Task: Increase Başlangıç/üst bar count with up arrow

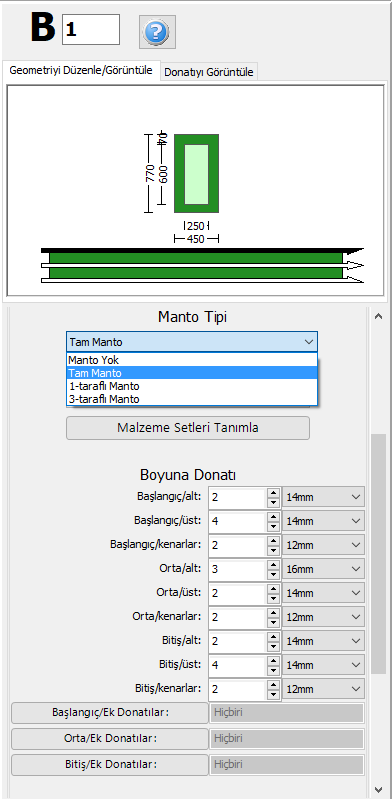Action: coord(274,516)
